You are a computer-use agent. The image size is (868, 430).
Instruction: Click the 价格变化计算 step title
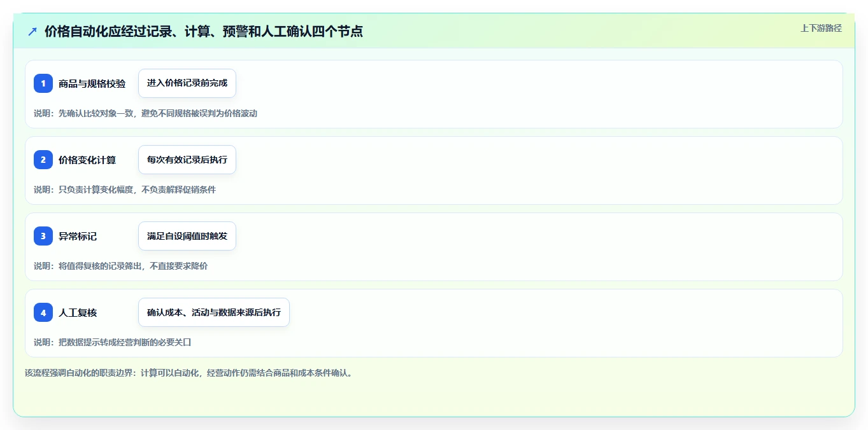click(87, 160)
